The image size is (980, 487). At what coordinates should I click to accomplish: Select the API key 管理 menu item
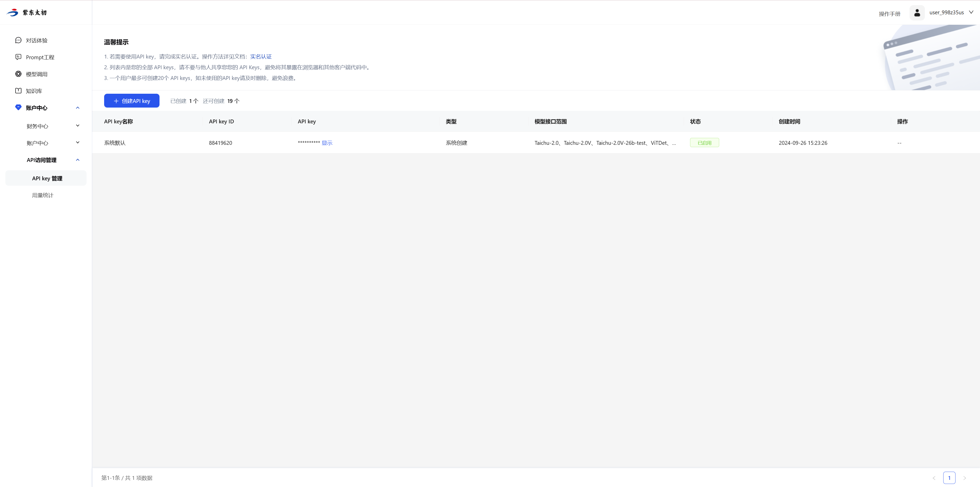click(x=47, y=178)
